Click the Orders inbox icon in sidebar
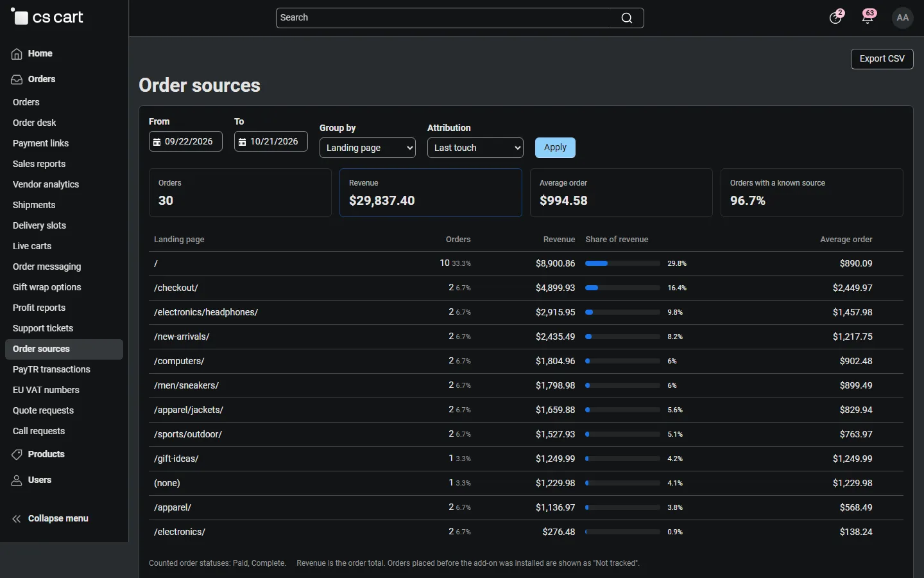The image size is (924, 578). click(x=17, y=80)
